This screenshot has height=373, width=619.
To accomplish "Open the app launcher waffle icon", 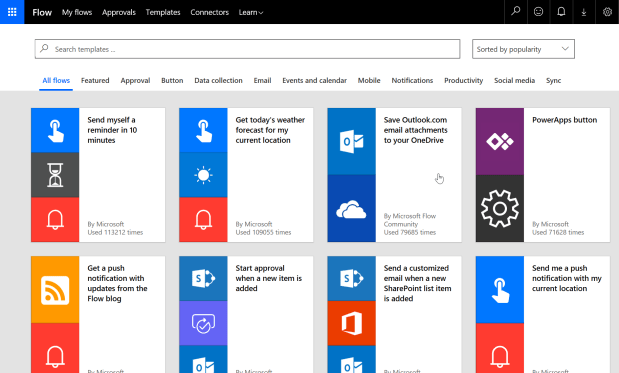I will click(12, 12).
